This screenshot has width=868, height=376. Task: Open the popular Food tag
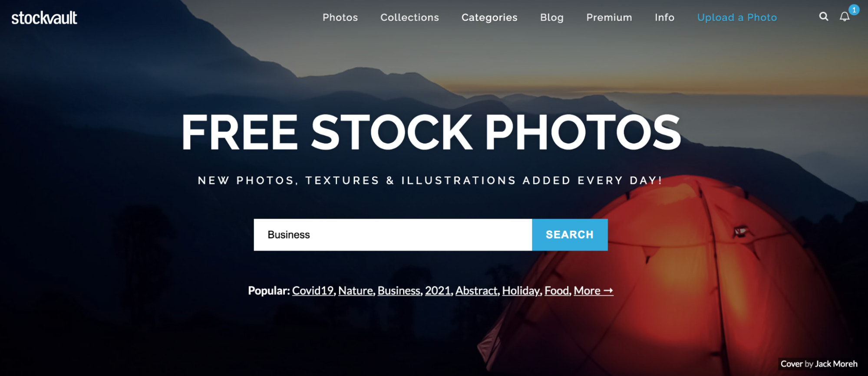point(557,291)
